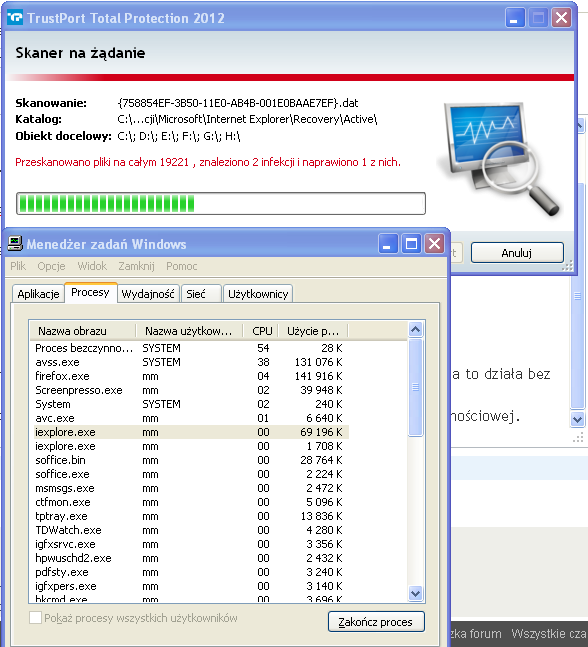Select the msmsgs.exe process

point(189,488)
